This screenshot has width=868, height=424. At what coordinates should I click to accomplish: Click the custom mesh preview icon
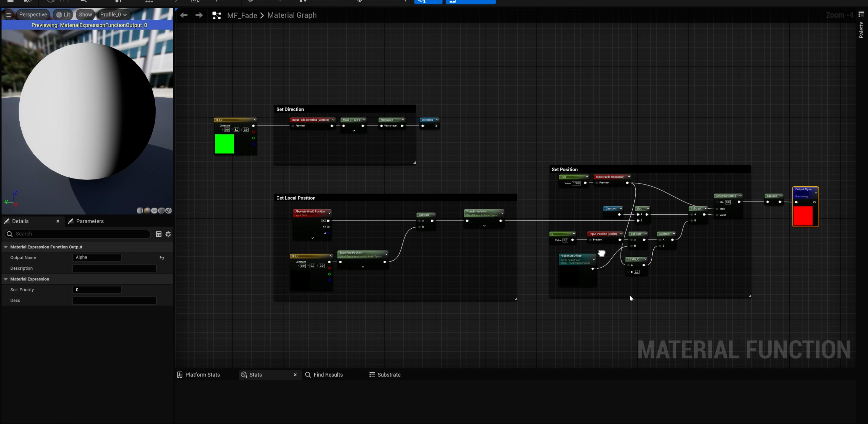[169, 211]
